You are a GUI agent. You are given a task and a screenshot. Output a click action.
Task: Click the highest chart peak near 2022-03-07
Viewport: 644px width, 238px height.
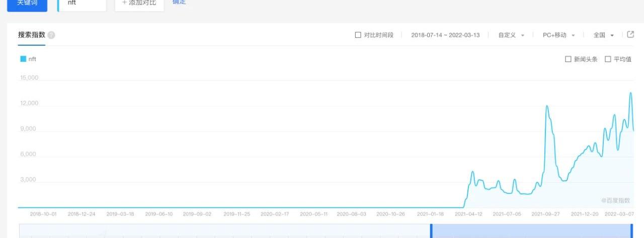point(630,93)
